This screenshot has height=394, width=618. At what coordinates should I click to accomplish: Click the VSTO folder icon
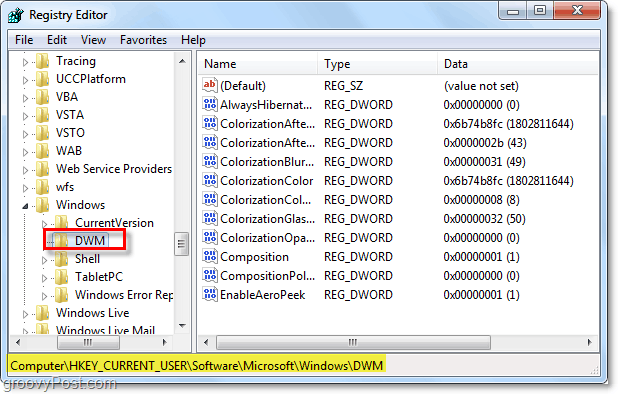[x=43, y=133]
